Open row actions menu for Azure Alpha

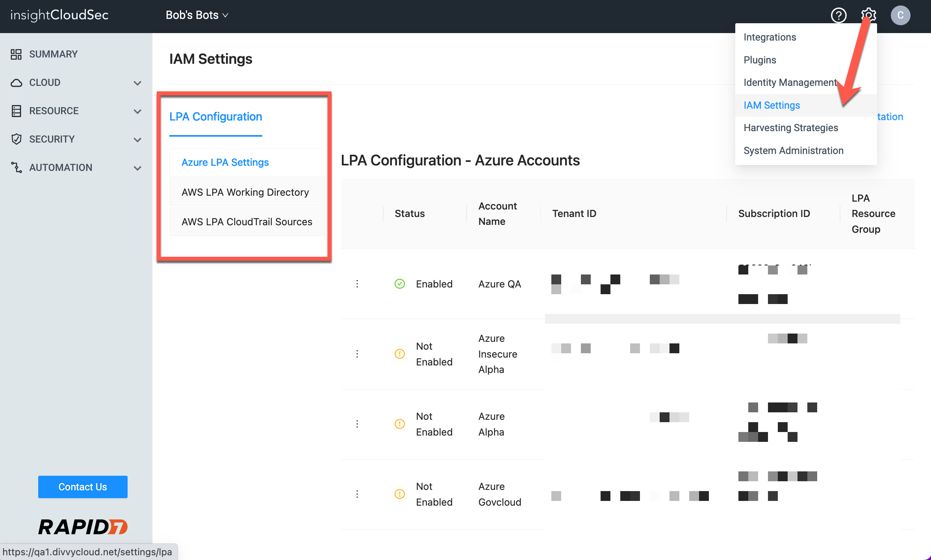[x=357, y=424]
